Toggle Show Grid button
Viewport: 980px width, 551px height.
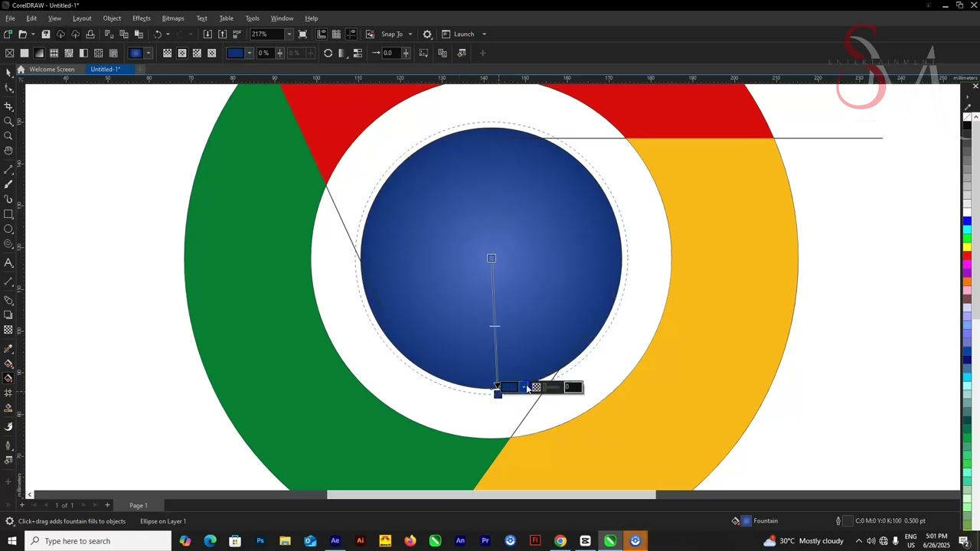click(x=336, y=34)
